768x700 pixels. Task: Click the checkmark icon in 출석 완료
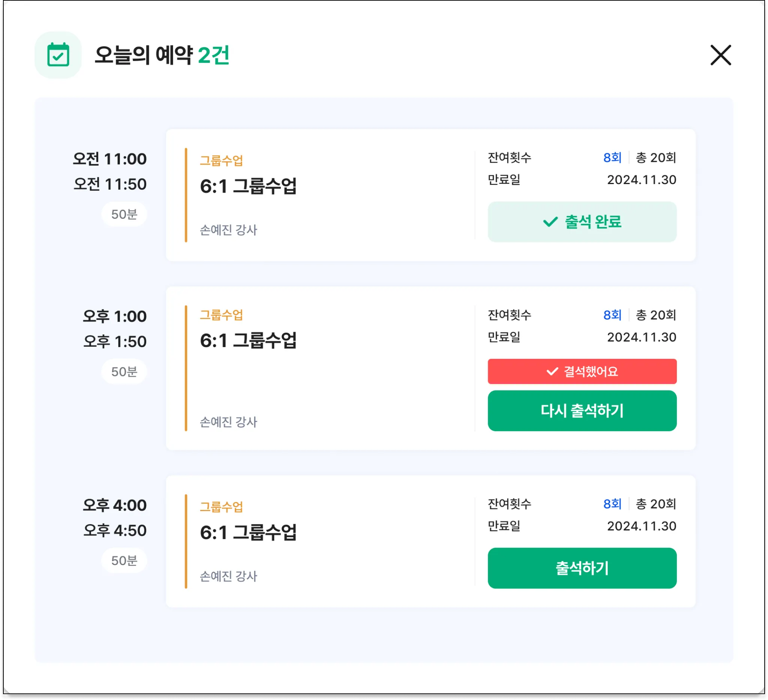[x=550, y=222]
